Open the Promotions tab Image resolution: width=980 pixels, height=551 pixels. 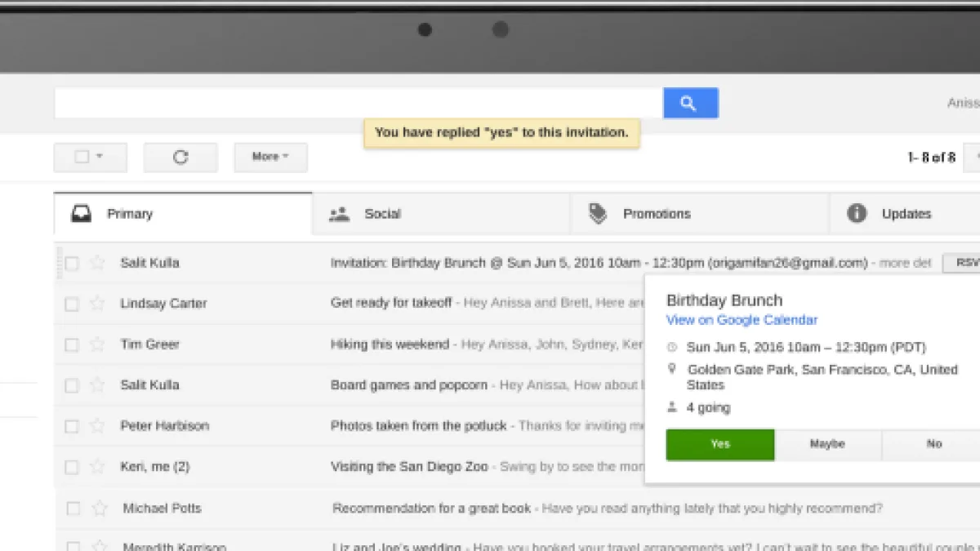click(x=656, y=214)
